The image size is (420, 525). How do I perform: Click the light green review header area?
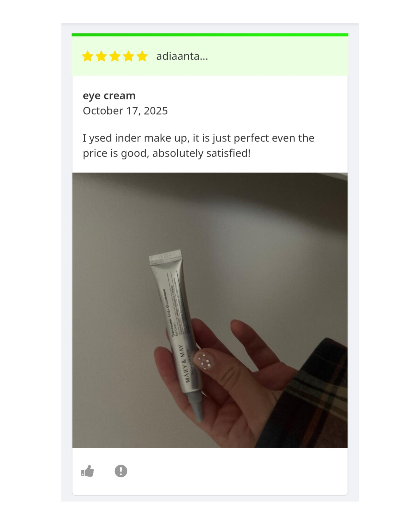point(210,56)
